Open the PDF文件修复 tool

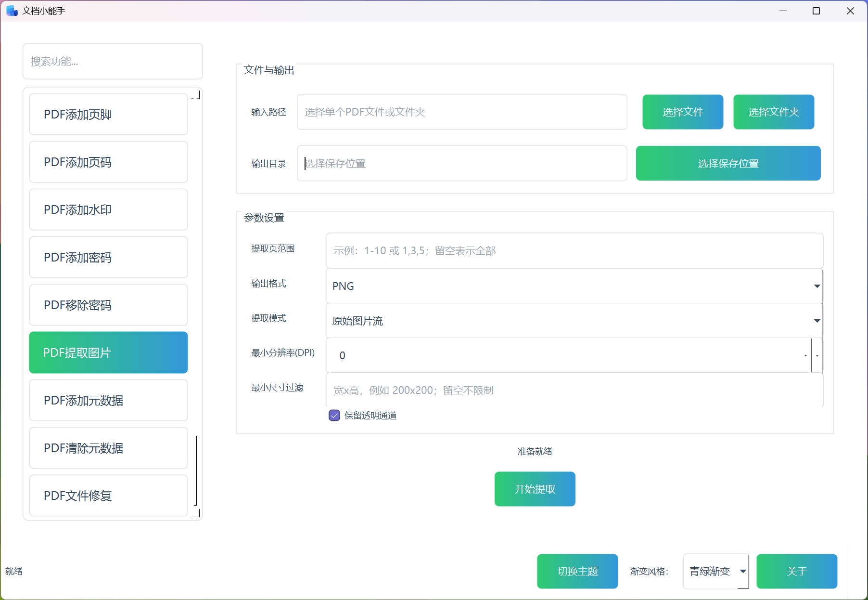(108, 496)
